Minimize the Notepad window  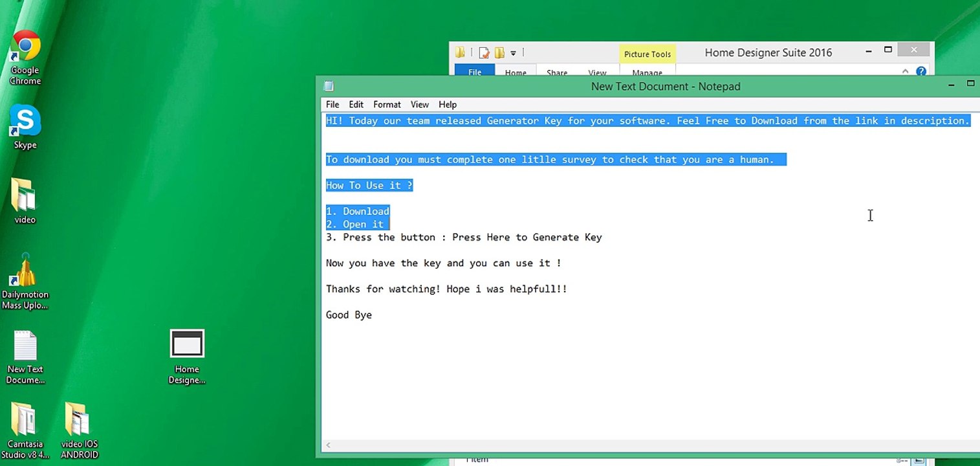(x=951, y=85)
